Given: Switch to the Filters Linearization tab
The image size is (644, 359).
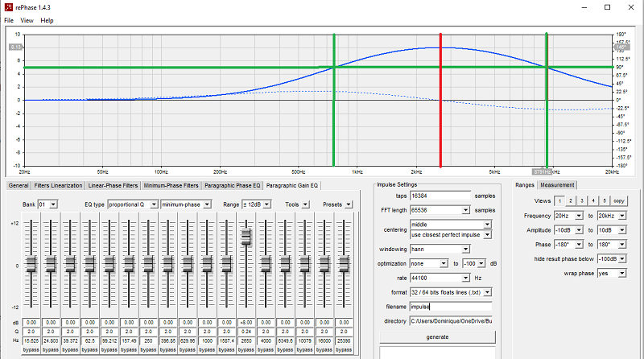Looking at the screenshot, I should pos(58,186).
